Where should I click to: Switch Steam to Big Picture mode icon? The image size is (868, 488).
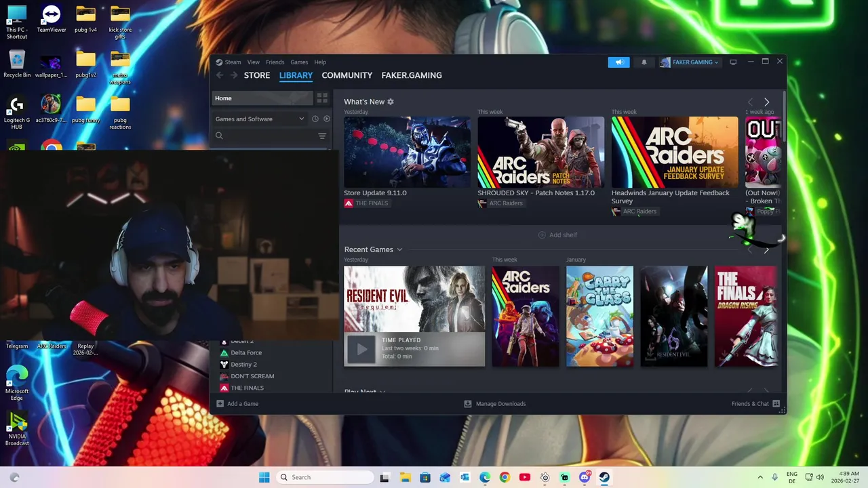point(733,62)
